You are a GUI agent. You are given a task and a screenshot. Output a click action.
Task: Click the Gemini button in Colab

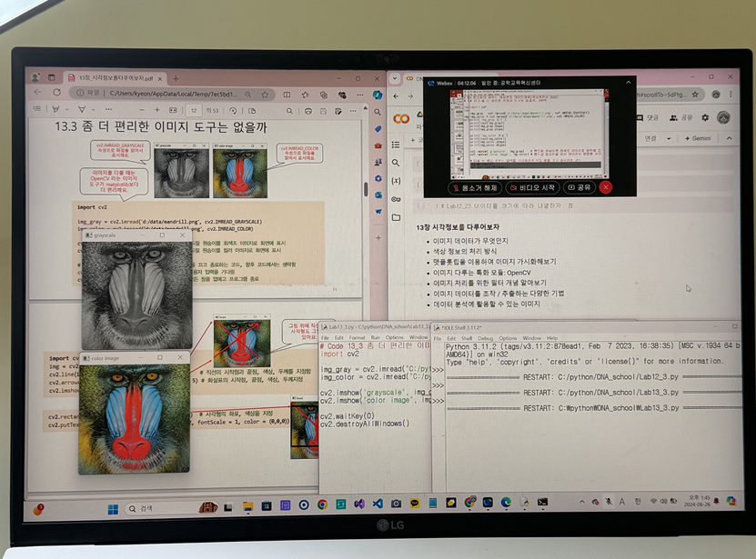coord(698,138)
